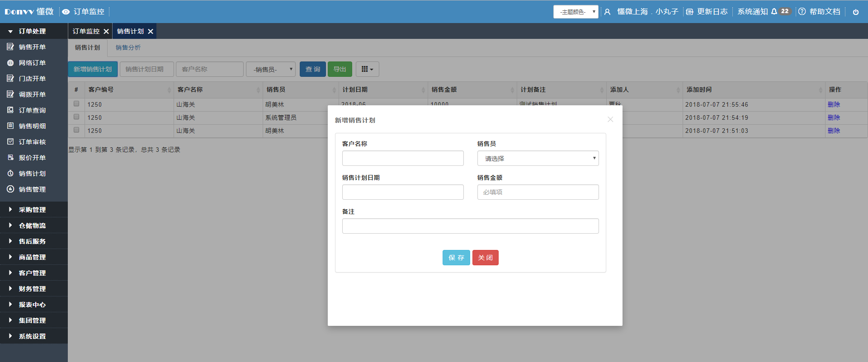Click the user profile icon in header
The width and height of the screenshot is (868, 362).
608,12
